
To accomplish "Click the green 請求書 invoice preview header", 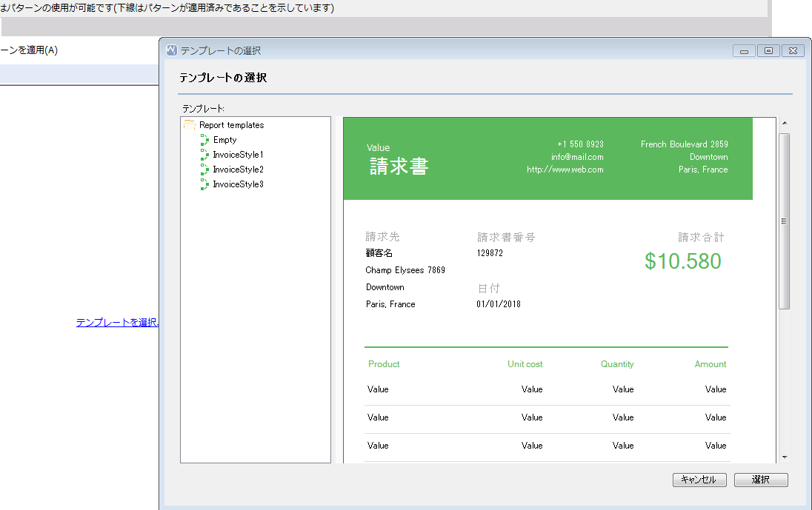I will click(x=548, y=158).
